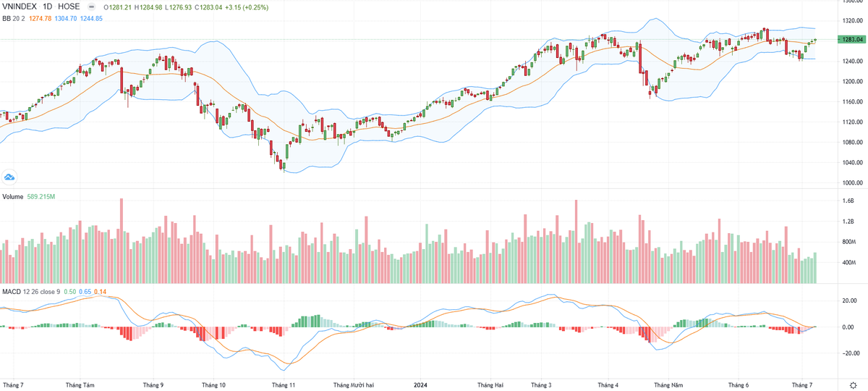Click the orange BB basis value 1274.78
868x391 pixels.
click(x=41, y=17)
